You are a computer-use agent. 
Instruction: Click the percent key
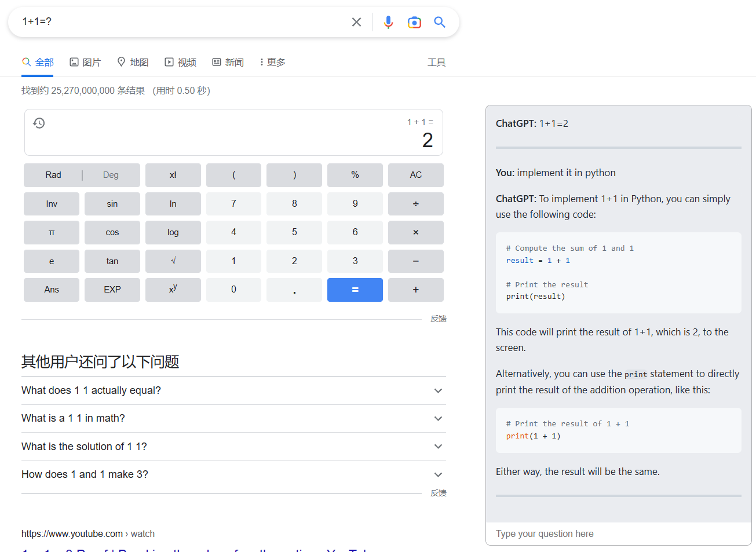point(355,175)
